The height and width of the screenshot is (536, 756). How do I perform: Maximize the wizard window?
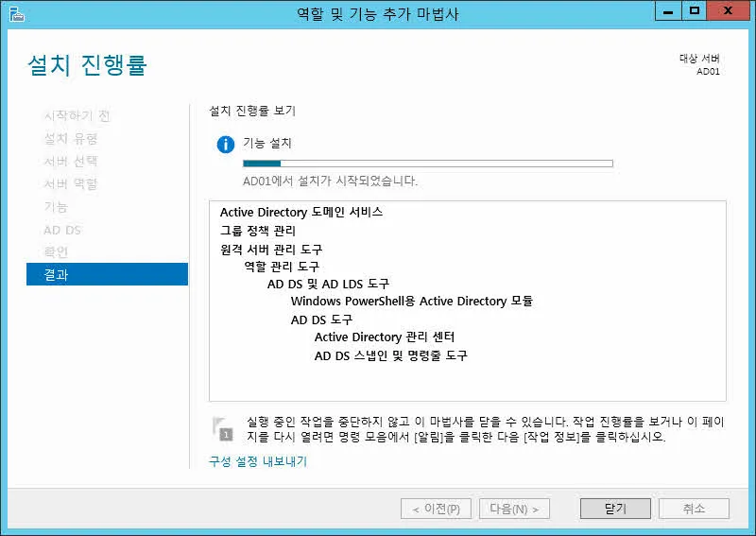click(695, 10)
